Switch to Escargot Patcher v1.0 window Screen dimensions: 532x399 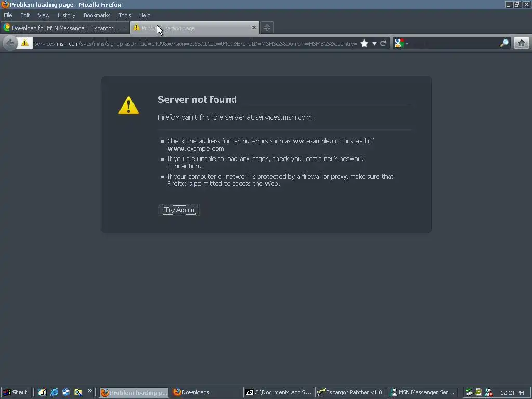pyautogui.click(x=350, y=393)
